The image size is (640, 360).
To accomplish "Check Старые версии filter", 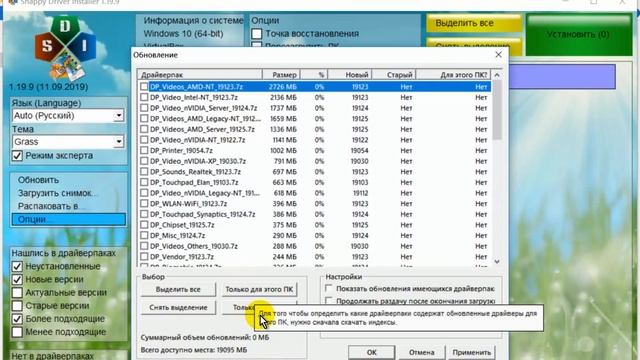I will coord(17,306).
